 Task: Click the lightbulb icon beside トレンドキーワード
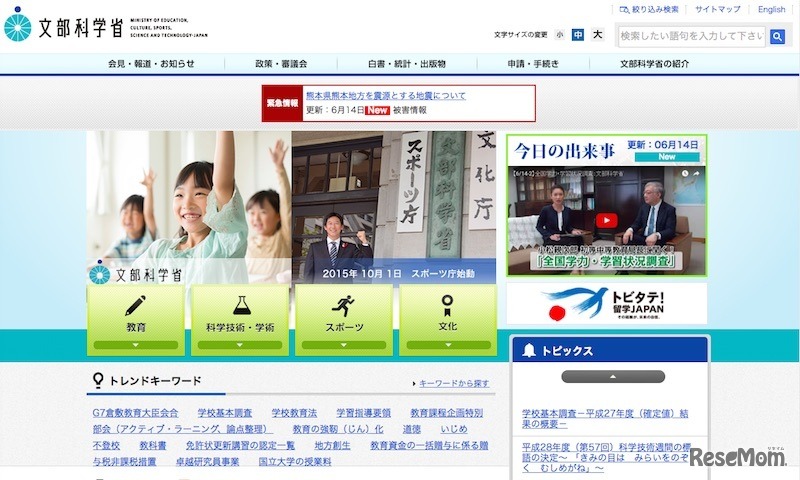(x=97, y=380)
